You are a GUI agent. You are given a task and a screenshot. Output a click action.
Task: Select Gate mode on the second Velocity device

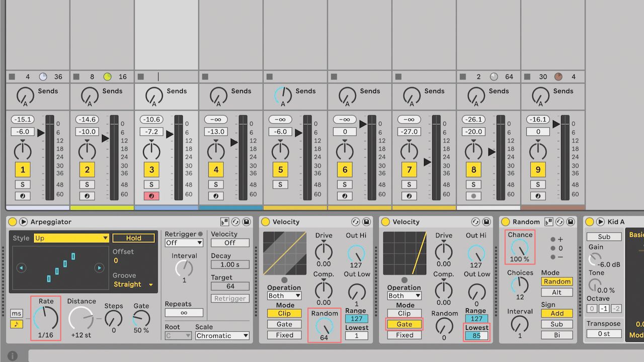click(405, 324)
